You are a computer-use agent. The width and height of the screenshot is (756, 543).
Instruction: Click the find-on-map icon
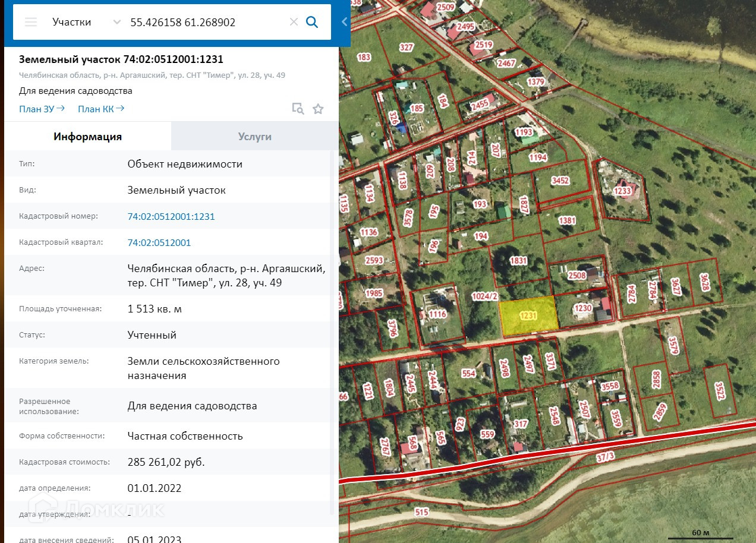tap(298, 109)
